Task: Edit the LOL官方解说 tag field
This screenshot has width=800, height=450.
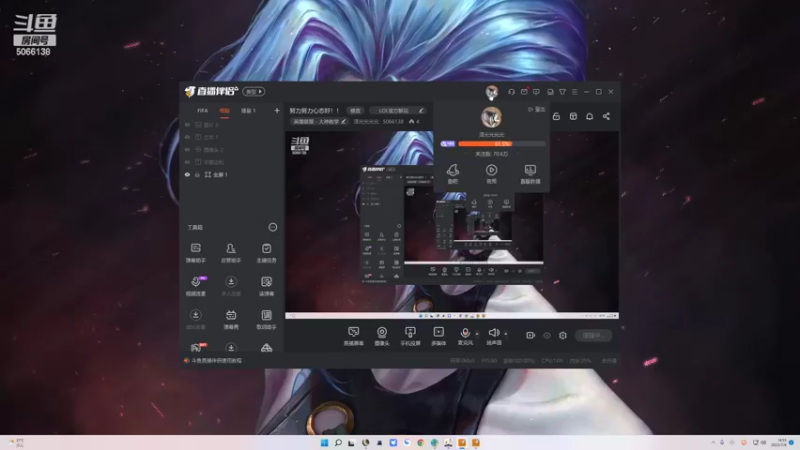Action: (397, 110)
